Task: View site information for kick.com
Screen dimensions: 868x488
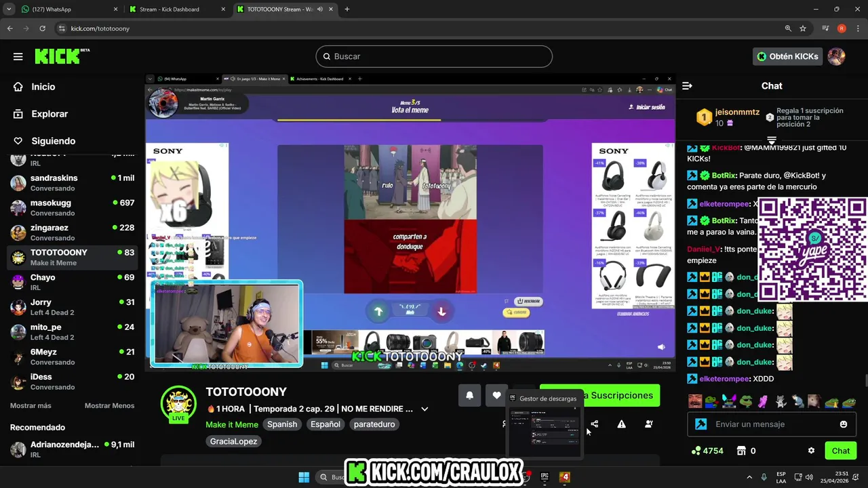Action: pos(62,28)
